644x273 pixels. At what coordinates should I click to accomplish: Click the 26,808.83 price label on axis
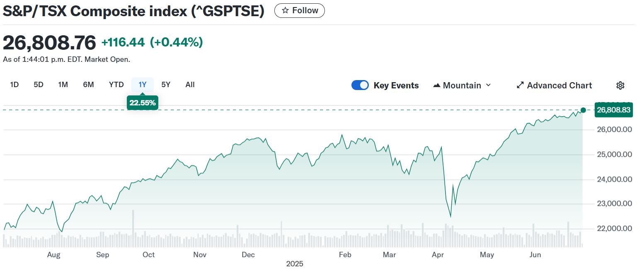613,110
